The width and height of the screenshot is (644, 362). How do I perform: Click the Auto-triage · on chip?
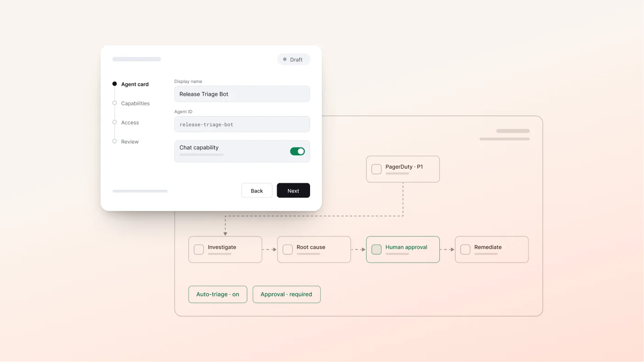[218, 295]
